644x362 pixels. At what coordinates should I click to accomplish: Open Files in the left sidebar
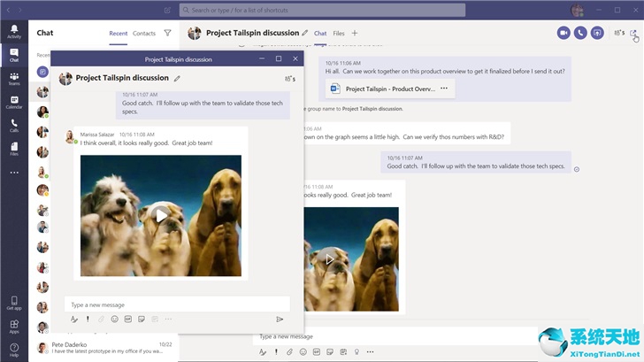[x=14, y=149]
